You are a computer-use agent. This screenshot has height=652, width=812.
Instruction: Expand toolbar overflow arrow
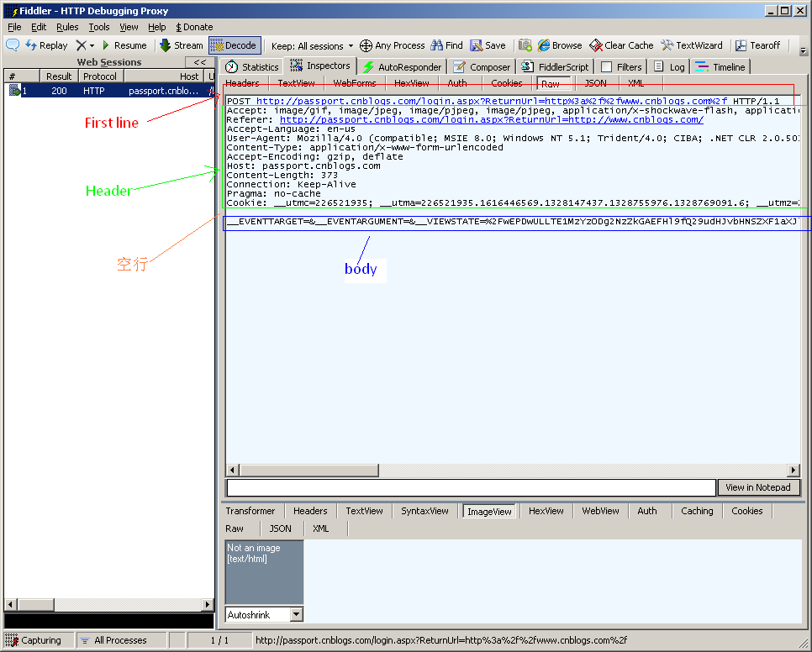(804, 50)
